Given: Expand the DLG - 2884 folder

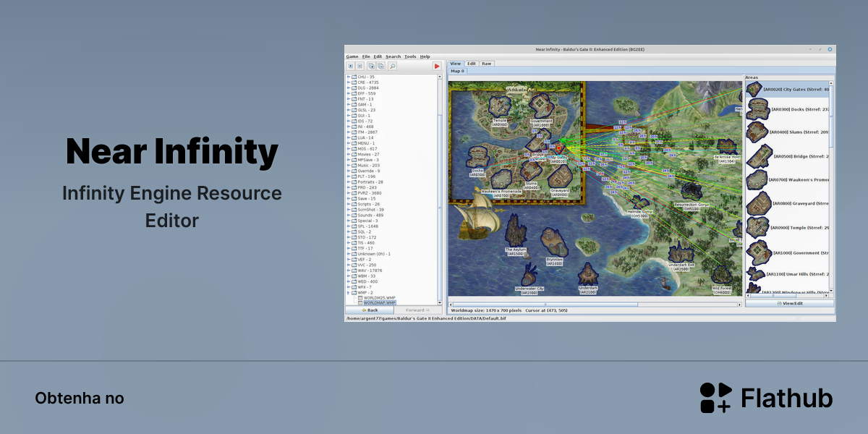Looking at the screenshot, I should coord(348,88).
